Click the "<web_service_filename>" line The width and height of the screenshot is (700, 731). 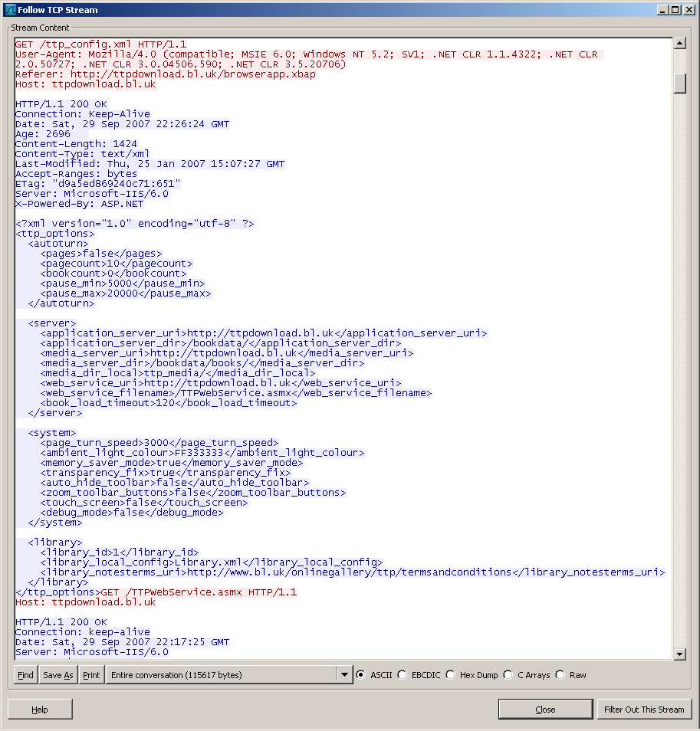click(236, 393)
